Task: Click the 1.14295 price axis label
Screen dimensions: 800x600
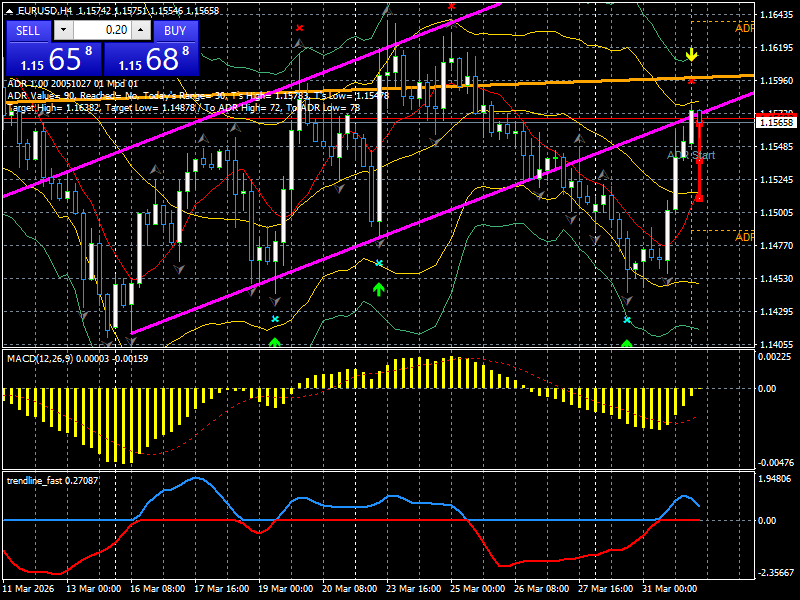Action: 777,311
